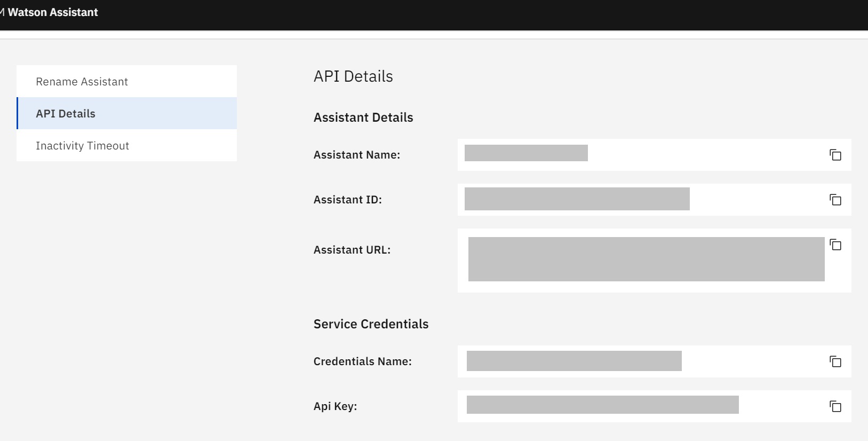Click the Assistant Name field
The height and width of the screenshot is (441, 868).
654,155
